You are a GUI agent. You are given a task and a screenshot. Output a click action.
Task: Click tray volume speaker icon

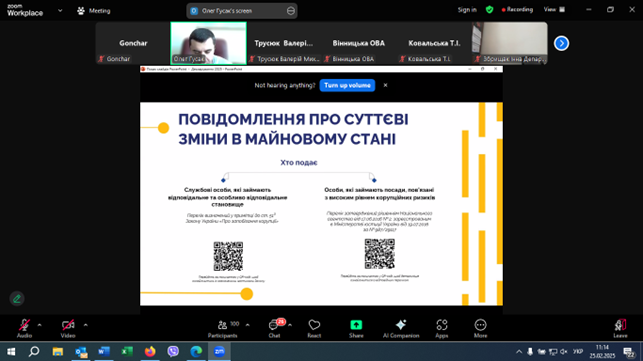coord(564,352)
